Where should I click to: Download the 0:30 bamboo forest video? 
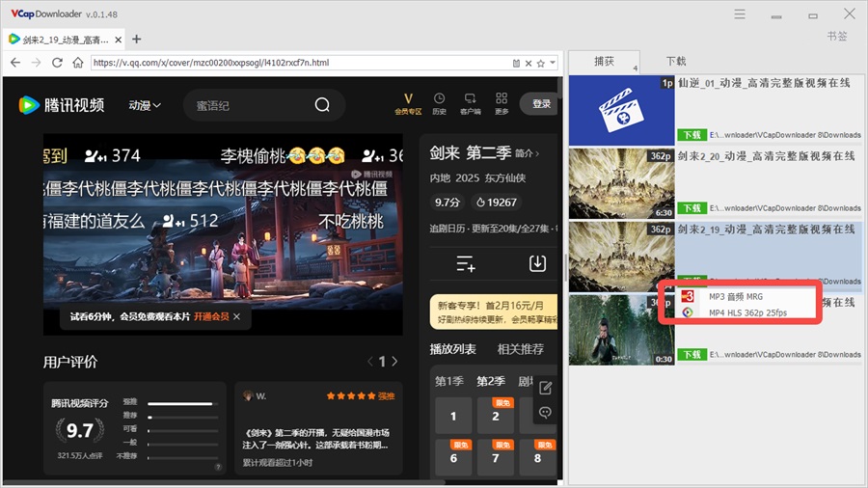[x=692, y=355]
